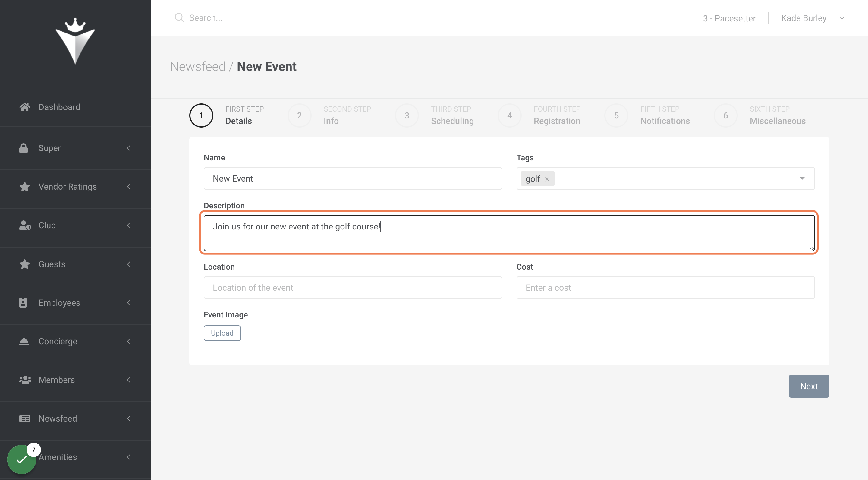Viewport: 868px width, 480px height.
Task: Expand the Club menu chevron
Action: tap(129, 225)
